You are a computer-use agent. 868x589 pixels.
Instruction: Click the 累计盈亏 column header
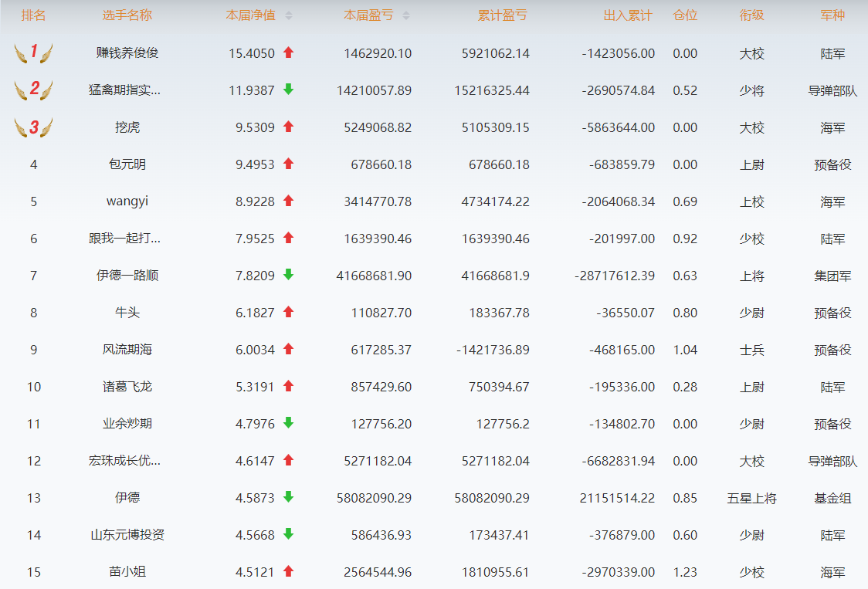(x=503, y=15)
